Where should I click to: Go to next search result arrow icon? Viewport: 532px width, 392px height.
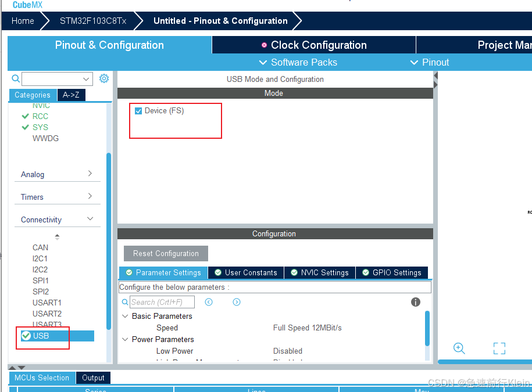tap(237, 302)
